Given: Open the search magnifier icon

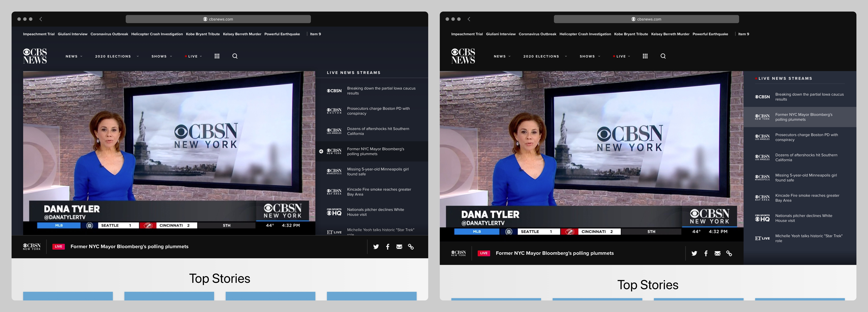Looking at the screenshot, I should tap(235, 56).
